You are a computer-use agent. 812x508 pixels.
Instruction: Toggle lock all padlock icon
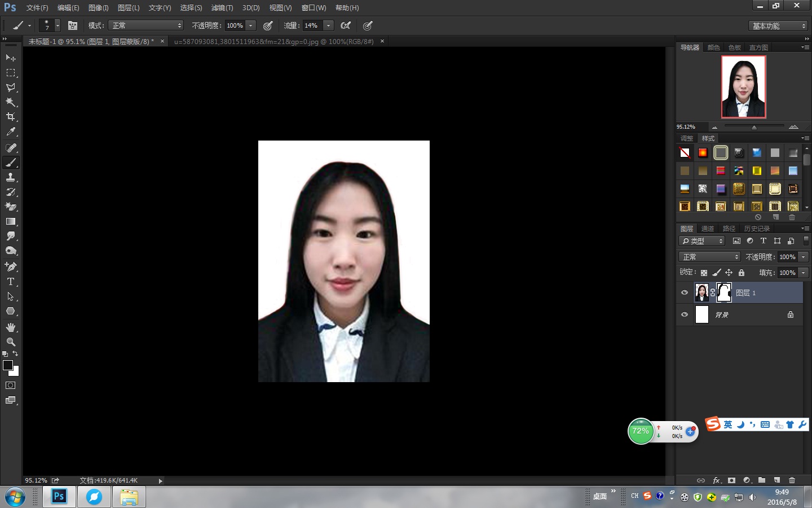coord(742,273)
